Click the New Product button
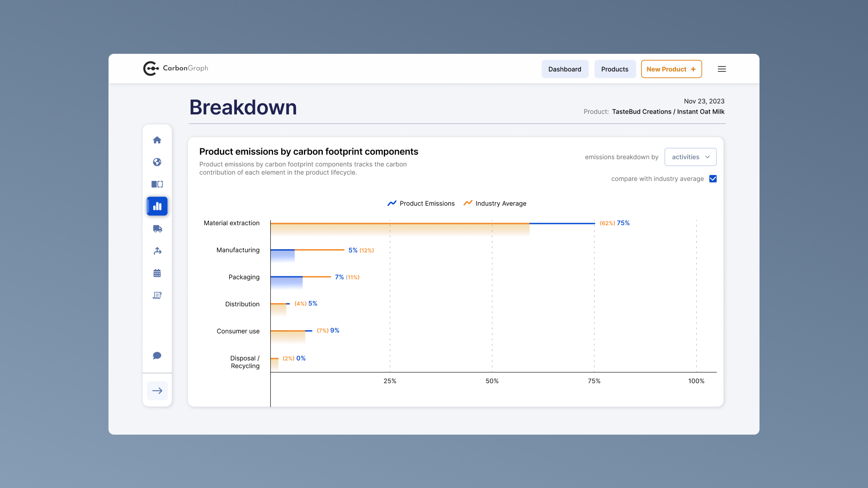 (671, 69)
